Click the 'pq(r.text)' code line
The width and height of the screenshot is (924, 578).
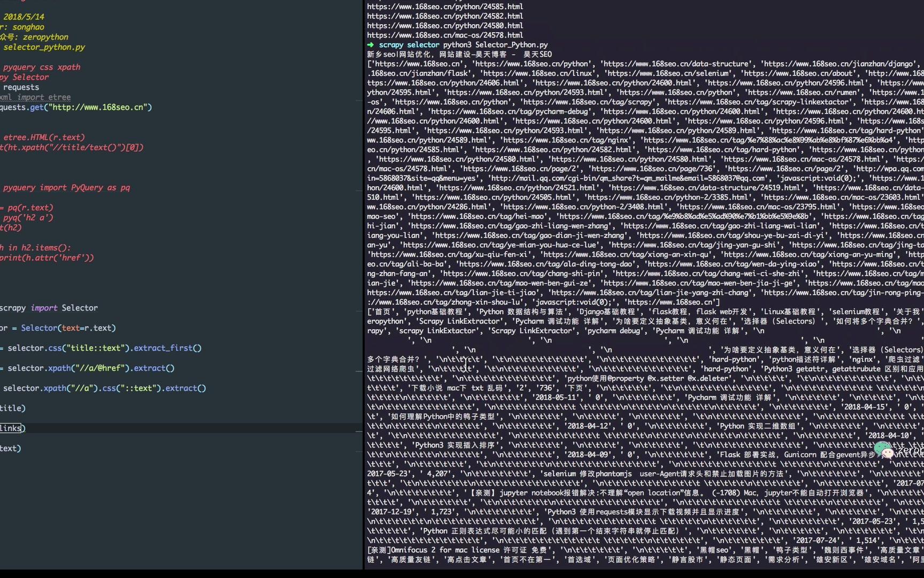click(27, 207)
